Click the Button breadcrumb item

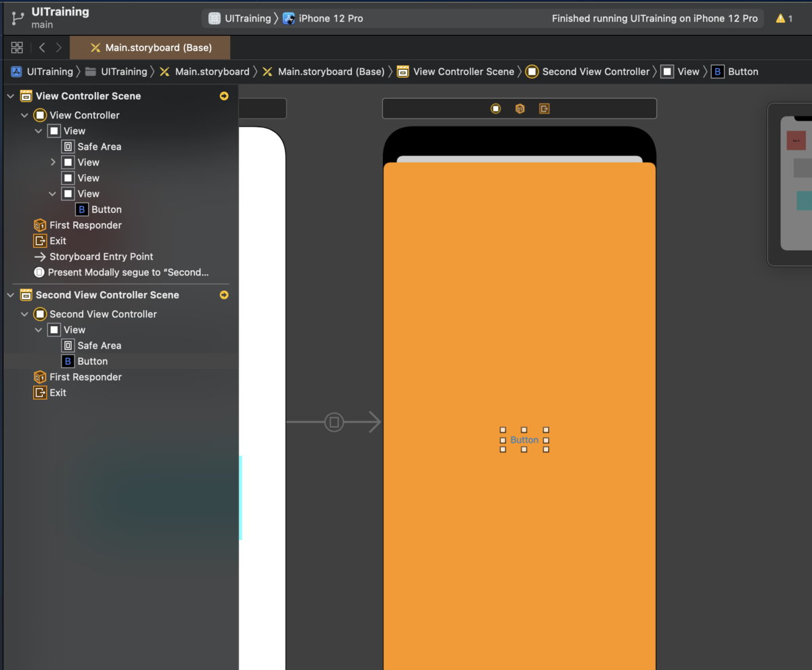[x=735, y=71]
